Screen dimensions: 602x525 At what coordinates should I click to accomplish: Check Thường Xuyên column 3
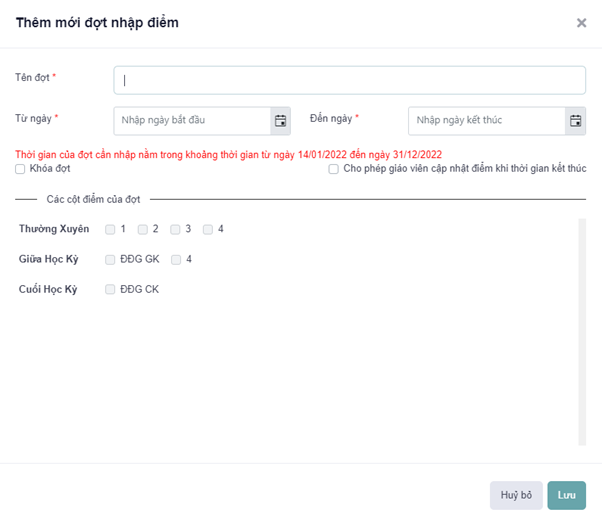[x=175, y=230]
